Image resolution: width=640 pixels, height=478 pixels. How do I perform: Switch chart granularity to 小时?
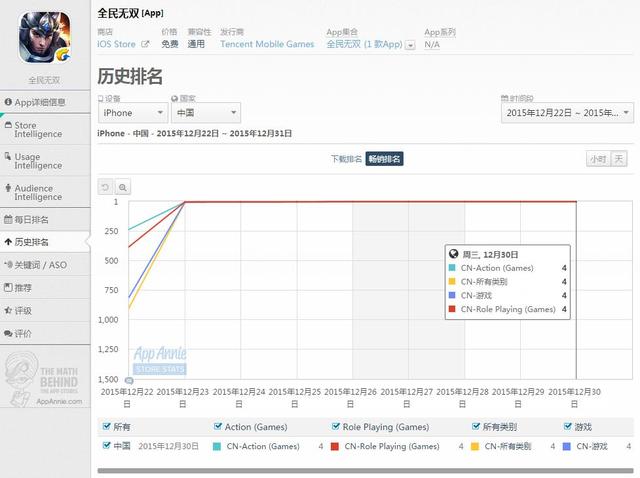(598, 159)
